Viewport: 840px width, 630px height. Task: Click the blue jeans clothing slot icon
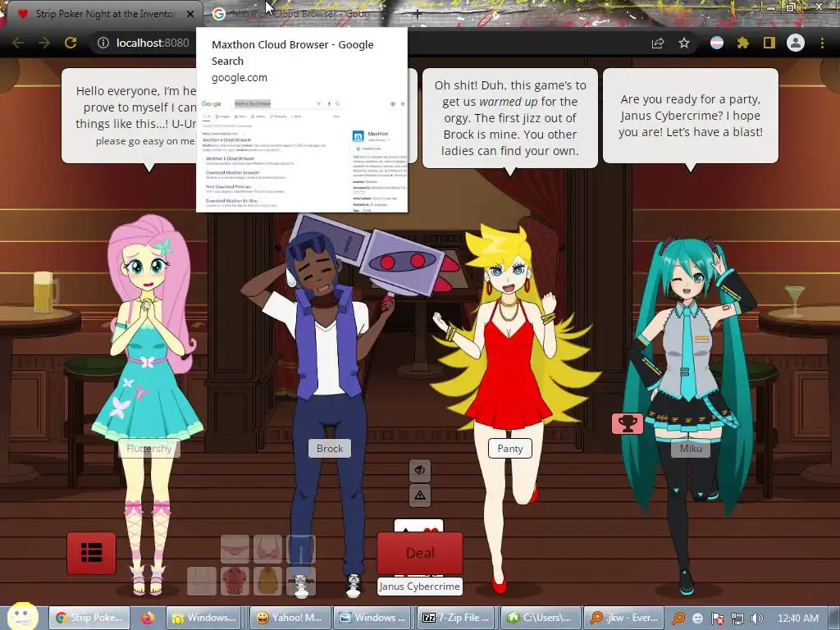pyautogui.click(x=301, y=549)
